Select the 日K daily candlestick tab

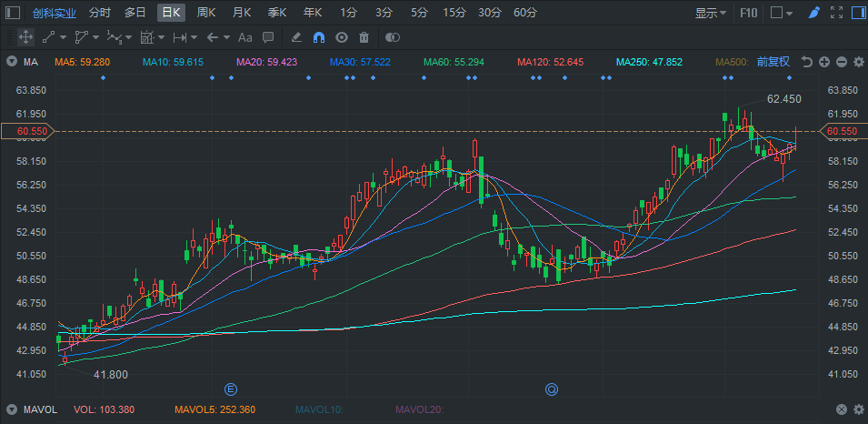(x=171, y=13)
